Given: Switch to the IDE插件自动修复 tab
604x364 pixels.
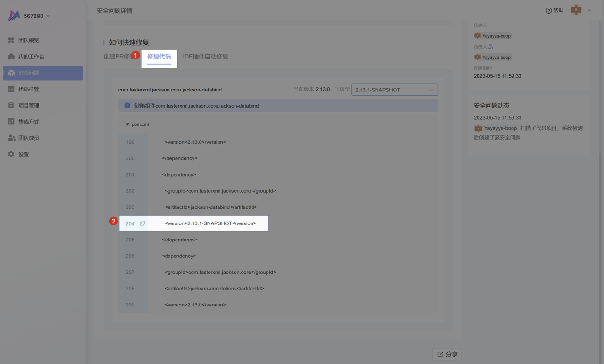Looking at the screenshot, I should coord(205,57).
